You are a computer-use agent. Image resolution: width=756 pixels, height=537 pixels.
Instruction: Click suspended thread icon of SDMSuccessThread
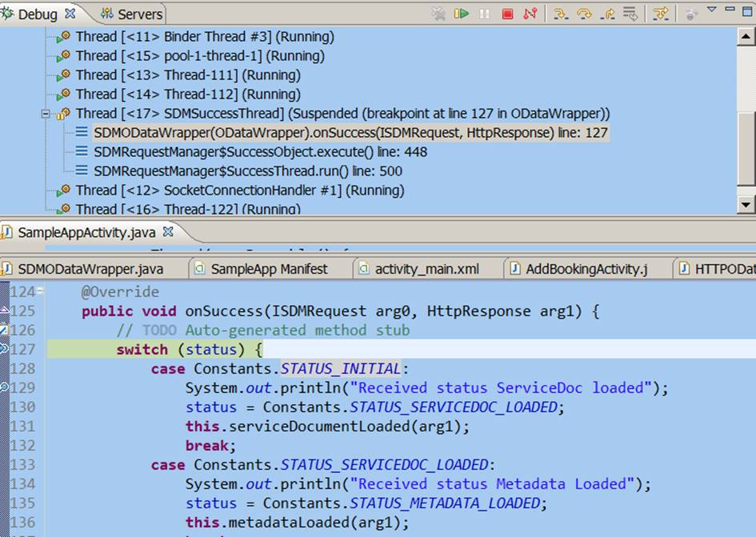coord(64,114)
